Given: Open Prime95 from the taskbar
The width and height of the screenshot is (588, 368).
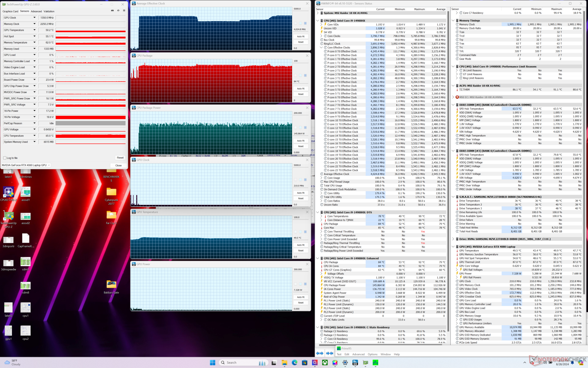Looking at the screenshot, I should point(375,362).
